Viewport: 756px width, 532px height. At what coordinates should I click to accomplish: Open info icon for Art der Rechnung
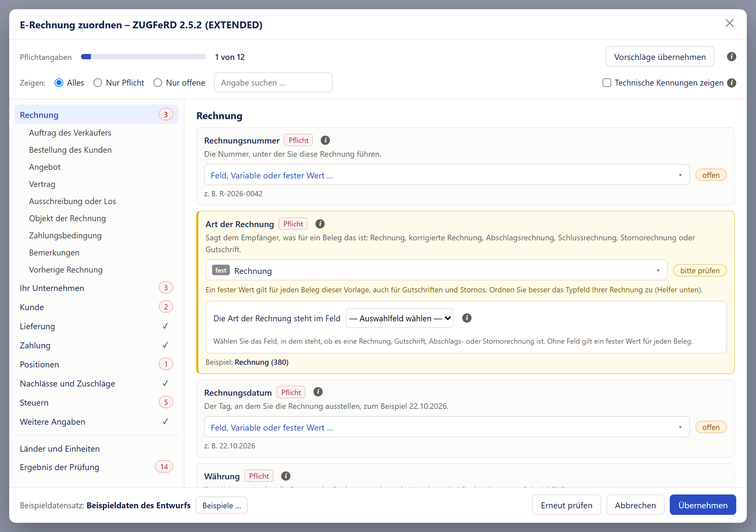(x=320, y=224)
